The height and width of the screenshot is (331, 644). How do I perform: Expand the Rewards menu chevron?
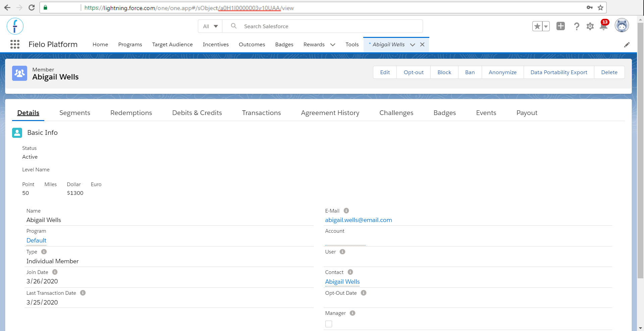coord(333,45)
